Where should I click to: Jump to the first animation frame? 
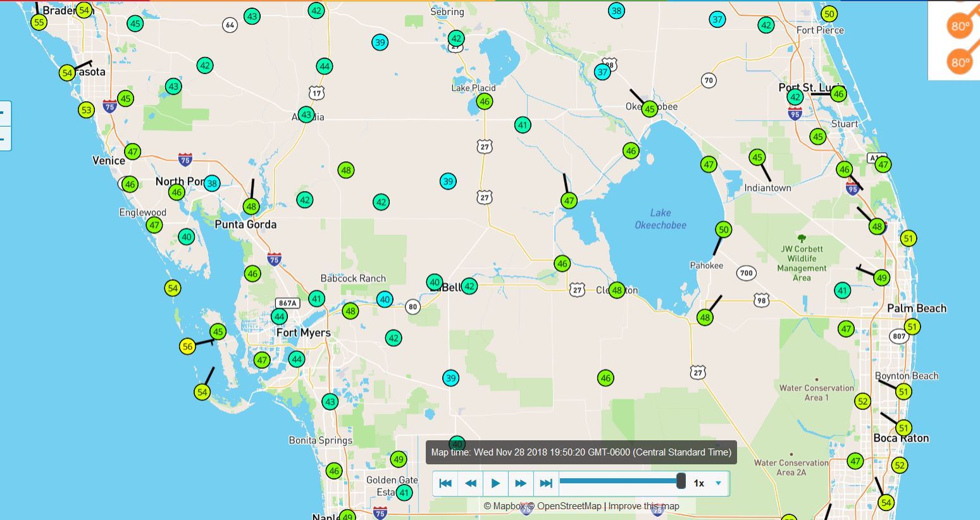[445, 483]
